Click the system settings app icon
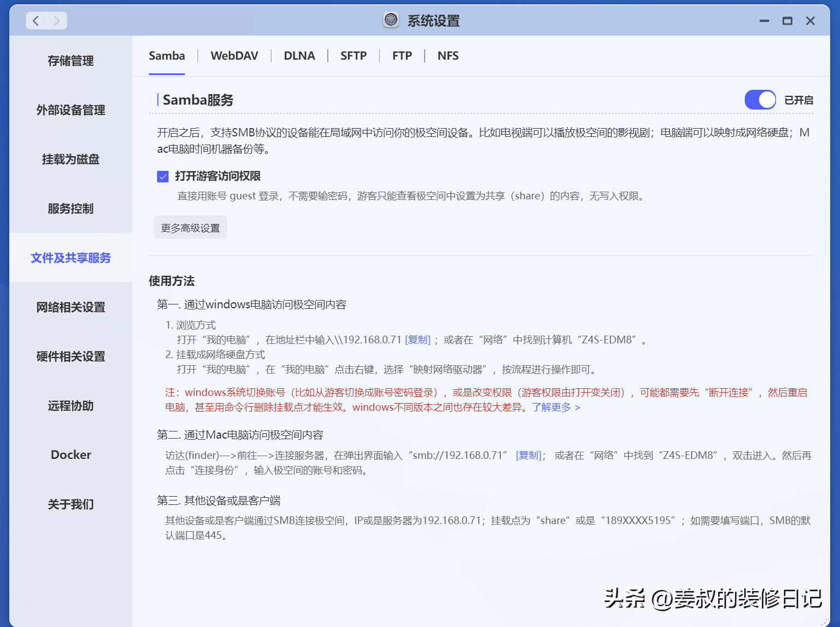The height and width of the screenshot is (627, 840). coord(391,20)
